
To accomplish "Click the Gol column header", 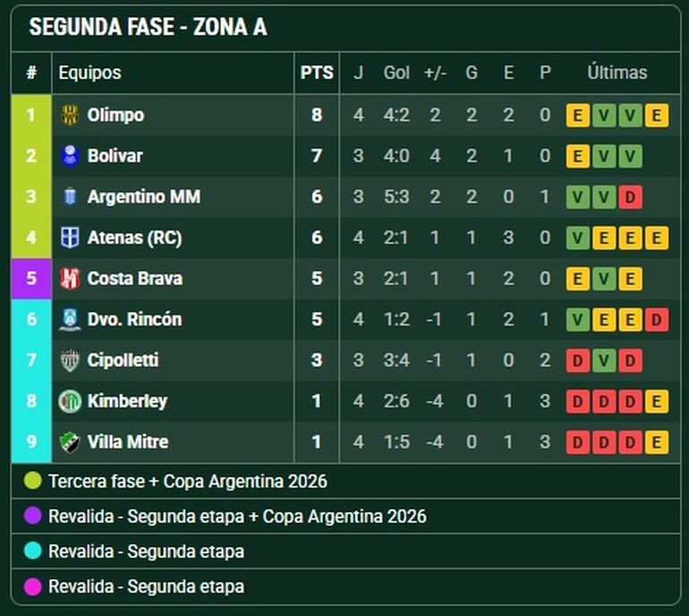I will (396, 73).
